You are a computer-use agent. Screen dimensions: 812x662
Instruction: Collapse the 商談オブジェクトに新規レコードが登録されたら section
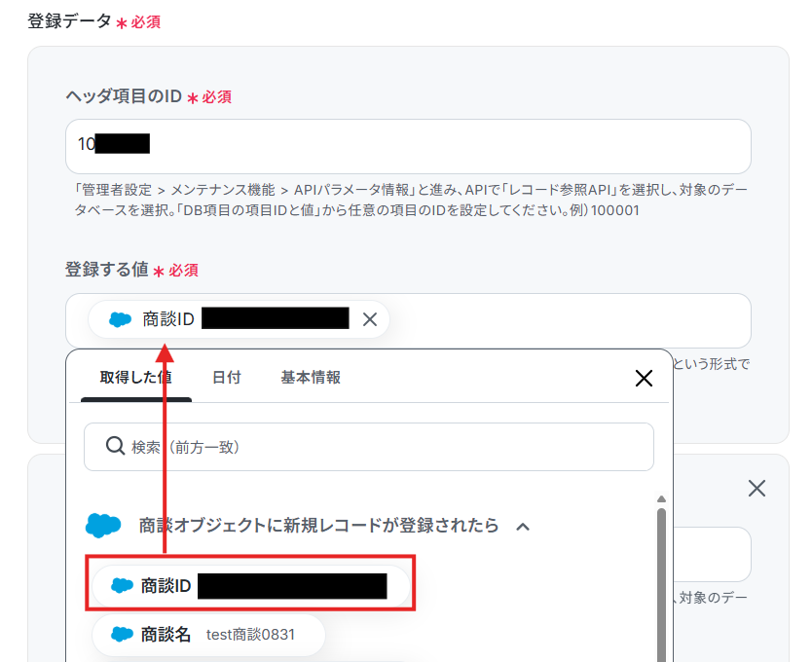click(523, 527)
